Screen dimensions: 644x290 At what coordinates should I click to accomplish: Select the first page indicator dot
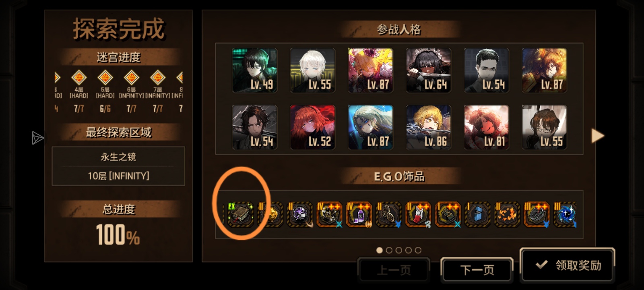[x=379, y=250]
